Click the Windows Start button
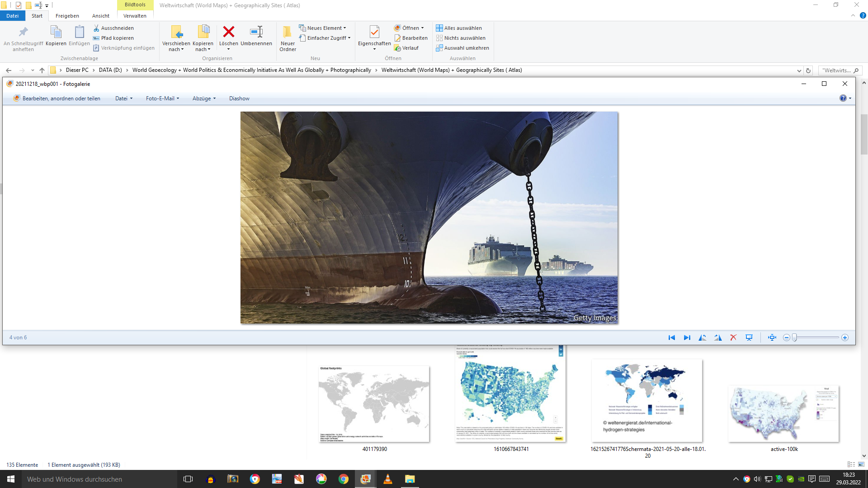Viewport: 868px width, 488px height. [11, 479]
